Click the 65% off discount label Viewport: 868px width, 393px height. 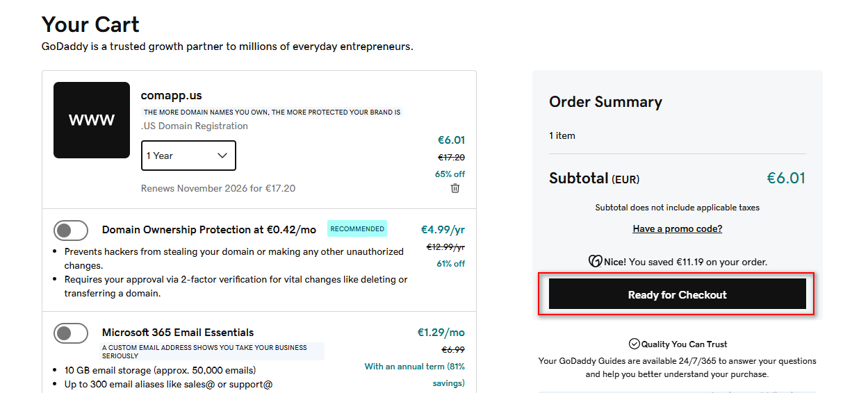[x=450, y=174]
